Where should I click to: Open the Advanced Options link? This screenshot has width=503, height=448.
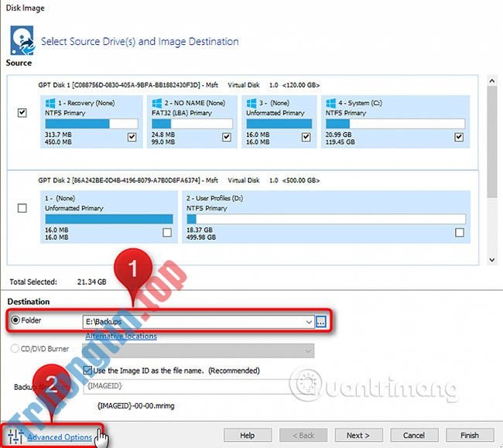click(x=60, y=437)
